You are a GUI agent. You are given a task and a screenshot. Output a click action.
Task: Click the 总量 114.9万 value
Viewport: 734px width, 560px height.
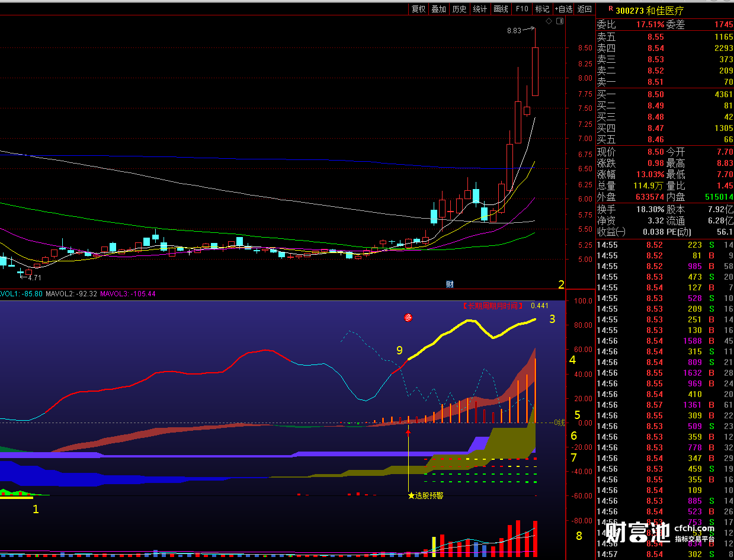[649, 186]
